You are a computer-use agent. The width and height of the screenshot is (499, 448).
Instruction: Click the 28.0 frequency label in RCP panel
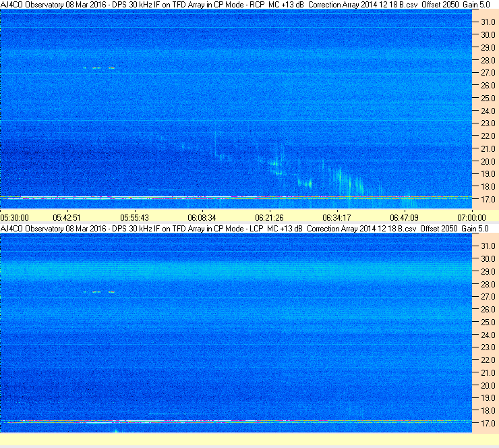coord(488,60)
